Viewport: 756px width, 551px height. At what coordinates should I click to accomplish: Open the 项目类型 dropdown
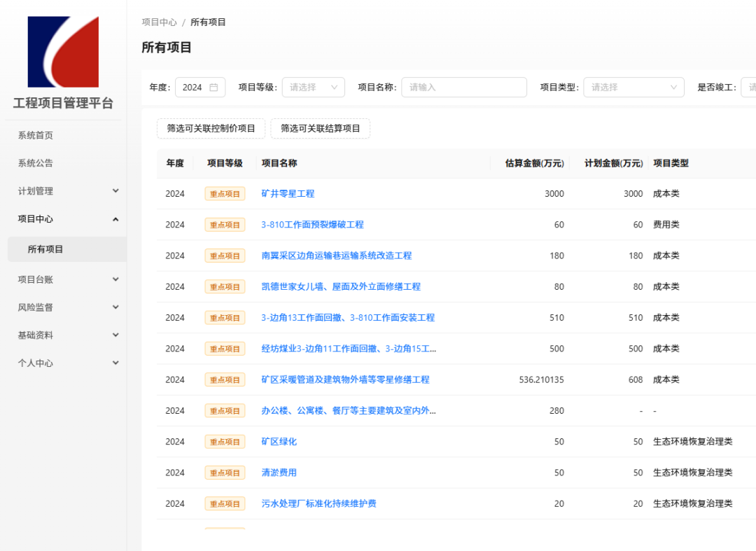click(633, 88)
